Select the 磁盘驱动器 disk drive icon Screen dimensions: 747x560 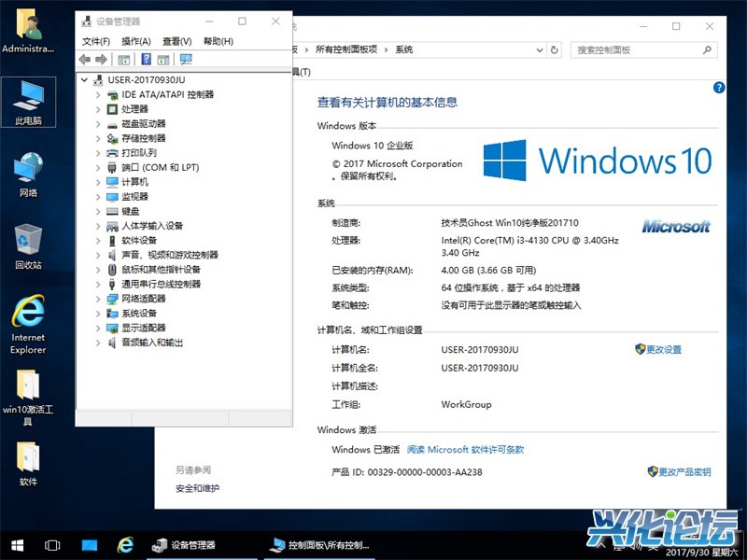112,124
